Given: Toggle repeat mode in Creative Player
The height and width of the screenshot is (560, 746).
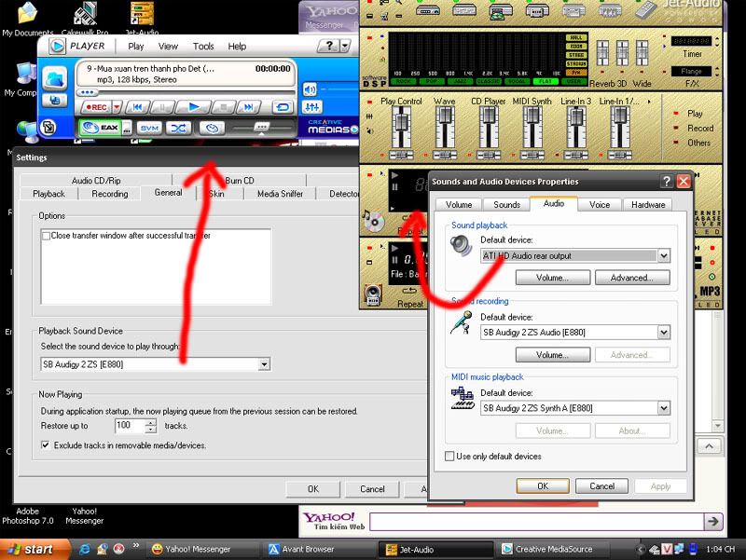Looking at the screenshot, I should point(283,107).
